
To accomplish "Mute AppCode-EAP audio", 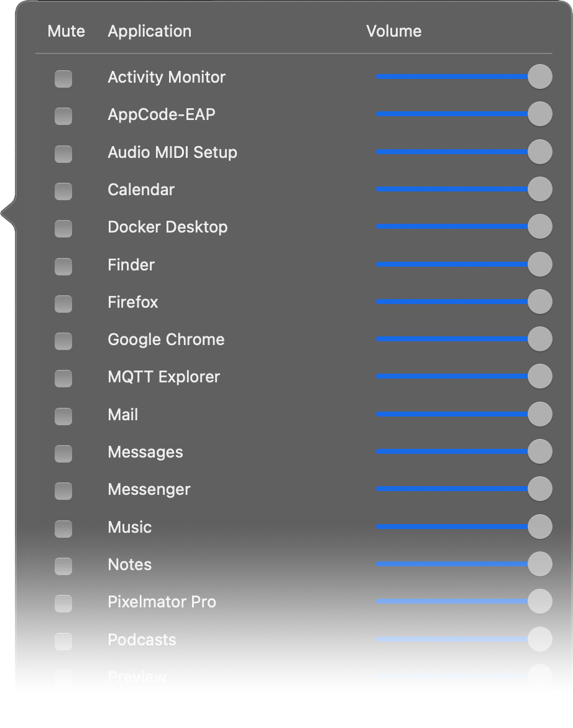I will 63,116.
